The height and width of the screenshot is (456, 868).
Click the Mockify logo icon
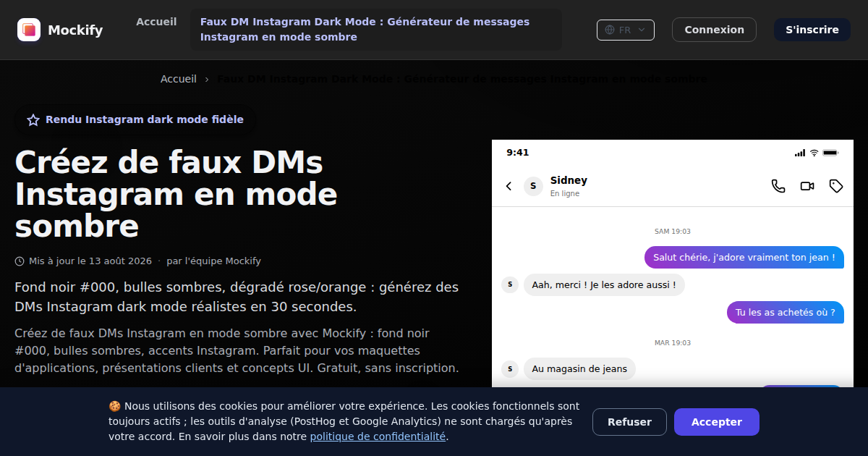click(x=29, y=30)
